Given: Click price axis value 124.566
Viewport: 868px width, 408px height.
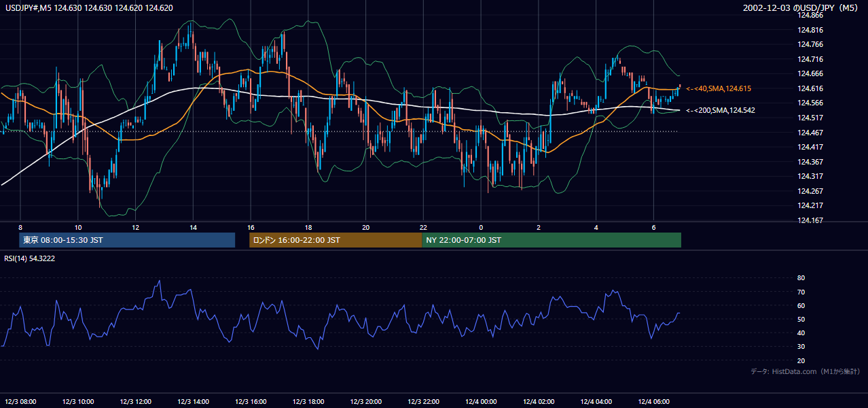Looking at the screenshot, I should coord(811,103).
